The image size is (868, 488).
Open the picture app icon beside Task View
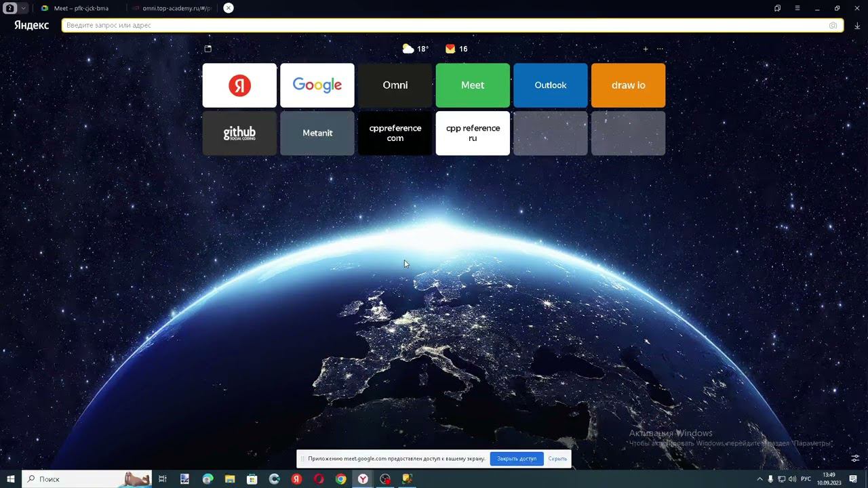pos(184,479)
